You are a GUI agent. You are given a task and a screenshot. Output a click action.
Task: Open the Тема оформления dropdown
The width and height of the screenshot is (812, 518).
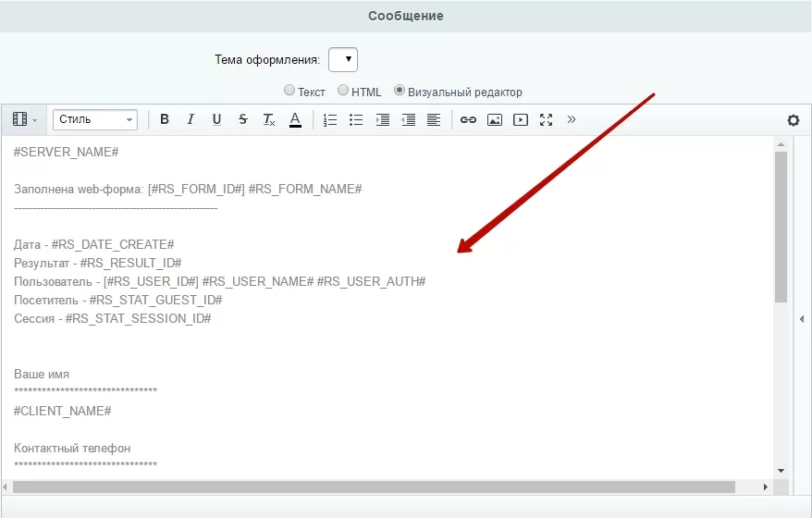[x=343, y=59]
